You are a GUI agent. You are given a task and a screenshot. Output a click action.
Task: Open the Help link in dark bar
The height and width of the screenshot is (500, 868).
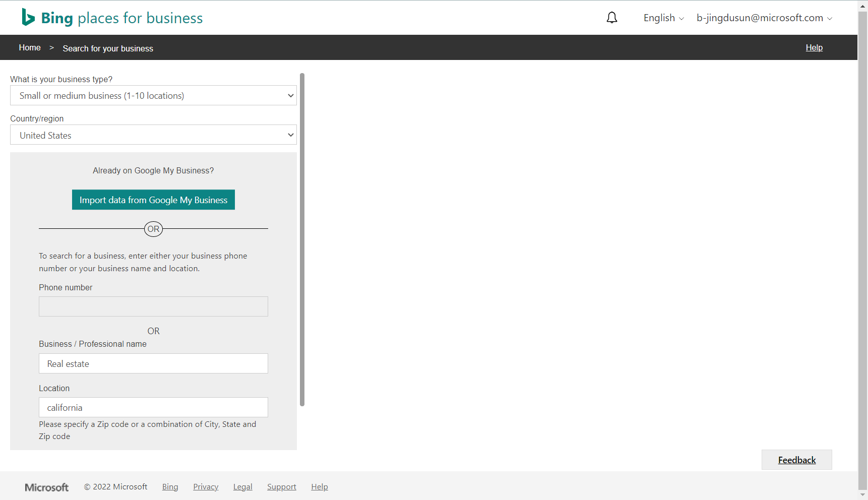click(x=814, y=47)
